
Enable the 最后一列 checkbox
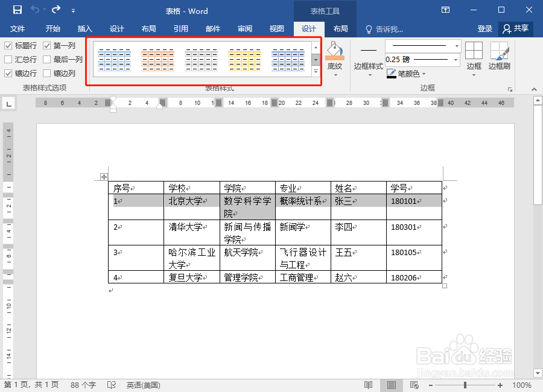coord(46,59)
